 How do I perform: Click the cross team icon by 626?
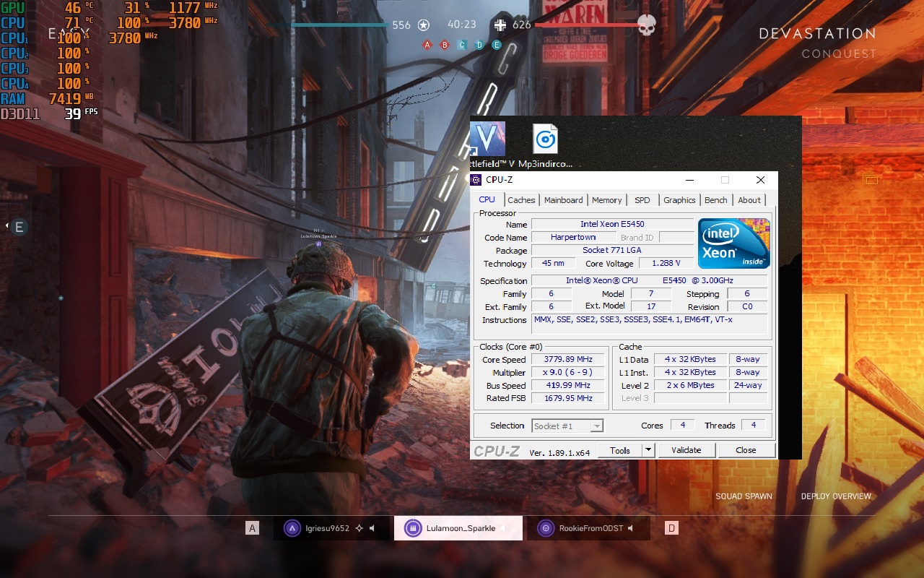tap(500, 25)
